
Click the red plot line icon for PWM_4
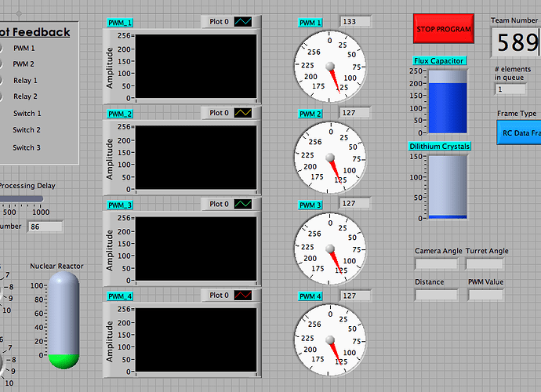click(x=243, y=295)
